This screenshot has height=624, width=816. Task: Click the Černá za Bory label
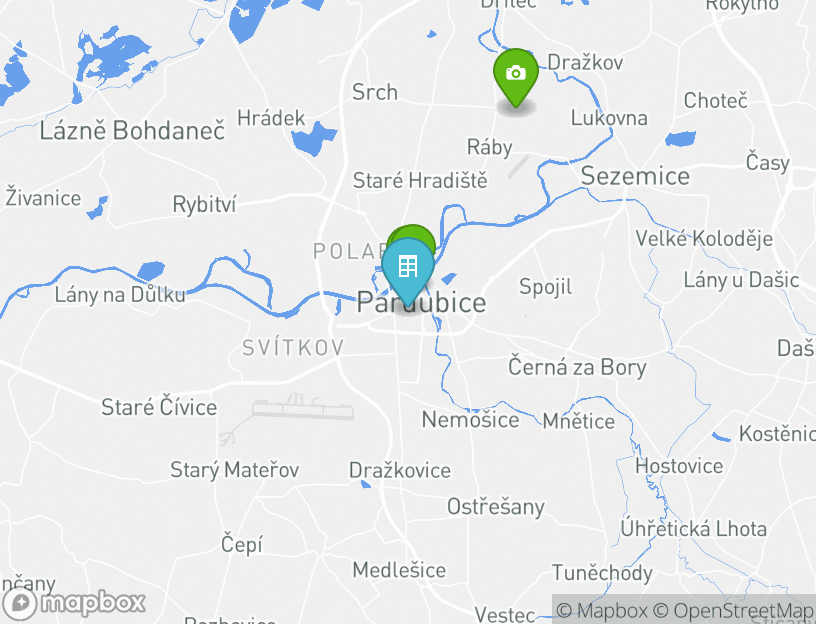coord(577,367)
